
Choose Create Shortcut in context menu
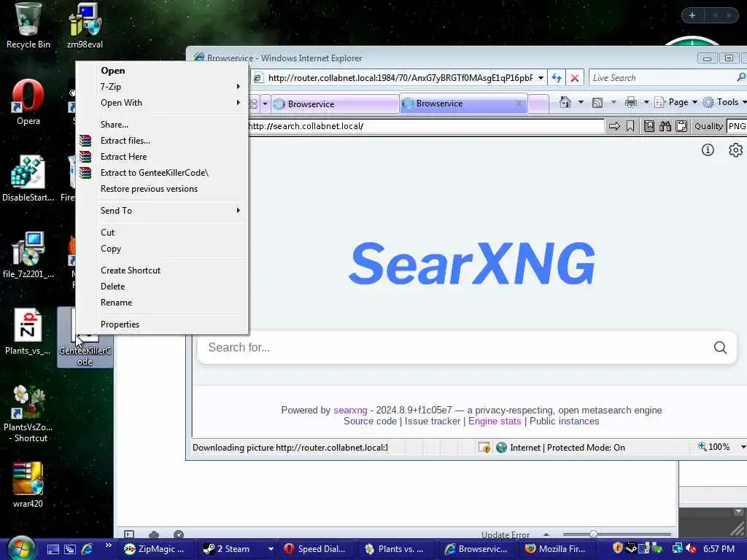pyautogui.click(x=162, y=271)
